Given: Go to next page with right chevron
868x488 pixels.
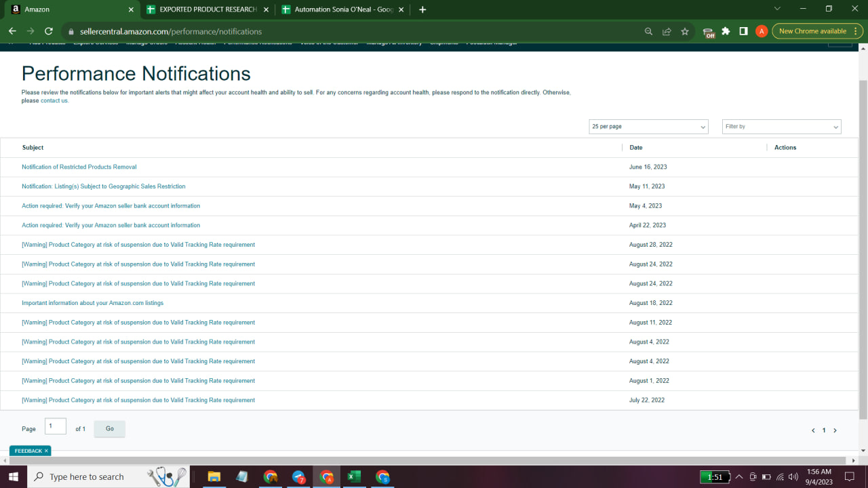Looking at the screenshot, I should pos(835,430).
